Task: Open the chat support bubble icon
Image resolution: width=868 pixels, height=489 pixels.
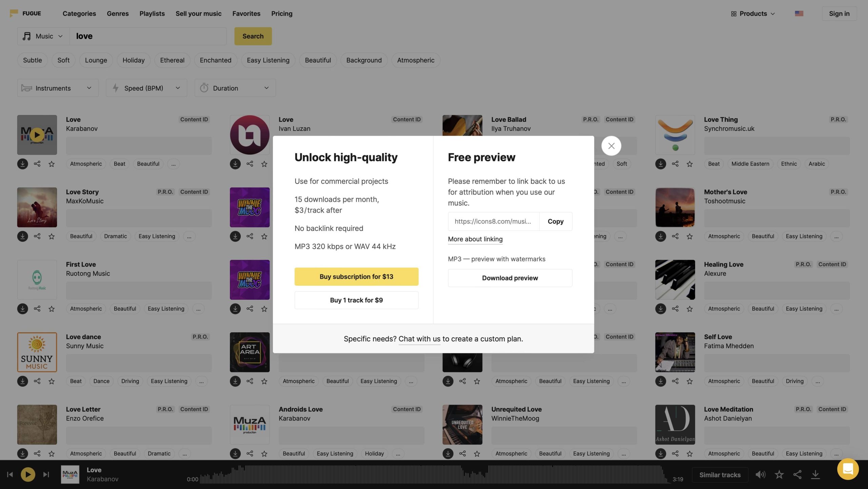Action: point(848,469)
